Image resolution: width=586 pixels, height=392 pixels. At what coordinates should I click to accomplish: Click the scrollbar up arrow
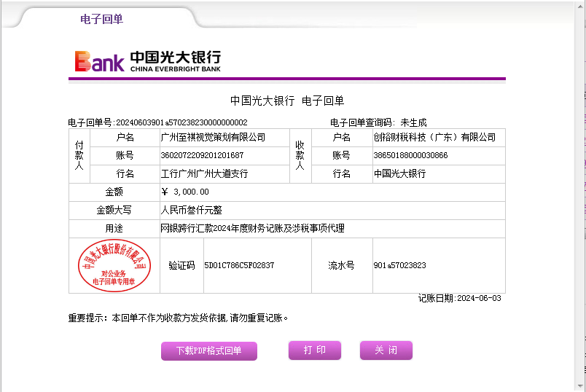click(580, 6)
